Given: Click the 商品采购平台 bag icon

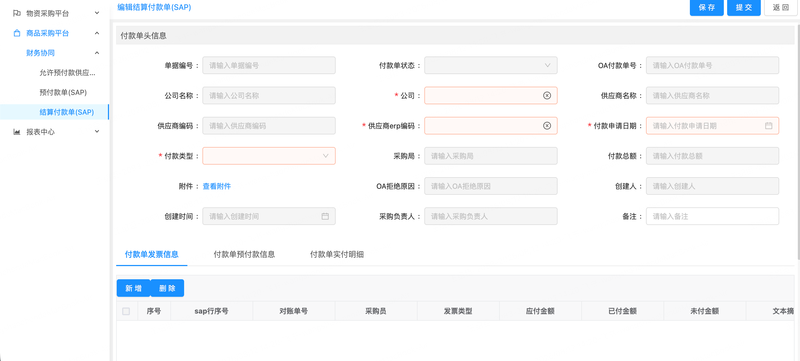Looking at the screenshot, I should click(x=17, y=33).
